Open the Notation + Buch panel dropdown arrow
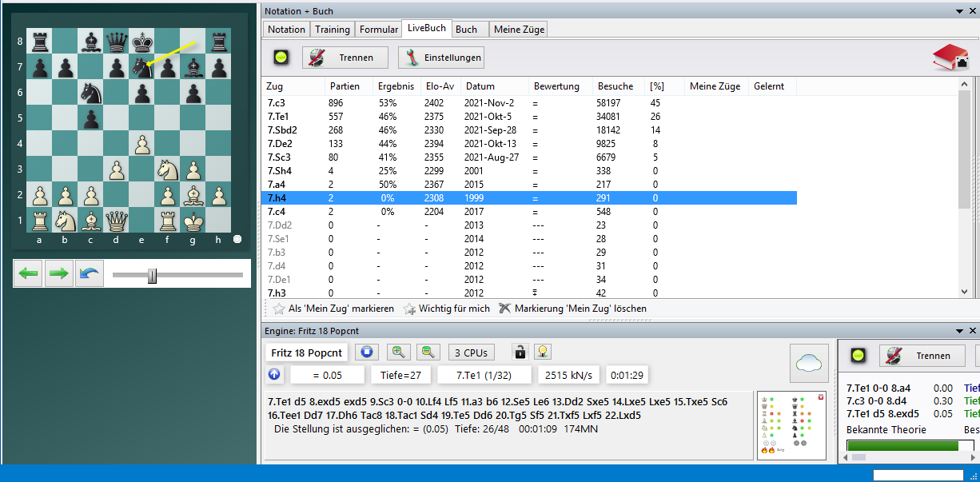 click(x=960, y=11)
